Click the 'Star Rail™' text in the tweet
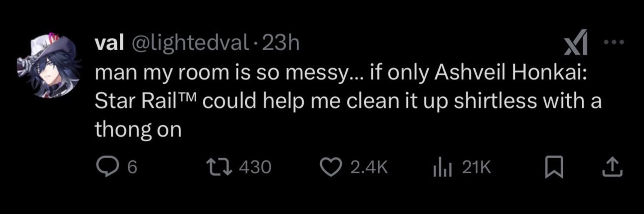This screenshot has height=214, width=644. [148, 101]
